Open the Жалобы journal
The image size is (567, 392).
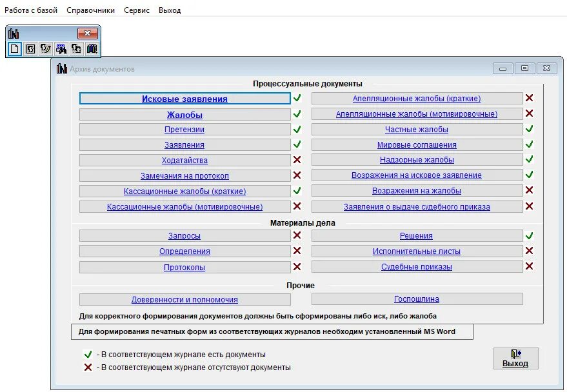[x=184, y=115]
